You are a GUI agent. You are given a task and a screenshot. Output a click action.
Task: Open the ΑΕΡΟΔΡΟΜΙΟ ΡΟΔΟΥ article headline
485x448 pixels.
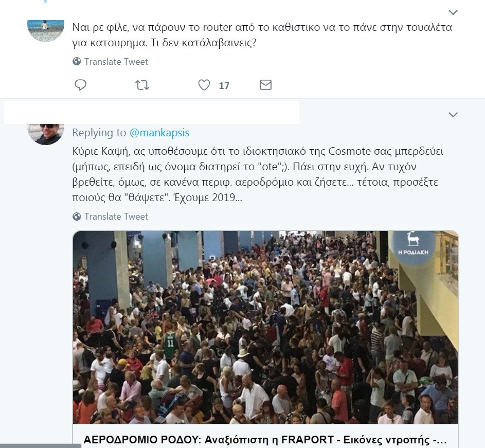[265, 440]
